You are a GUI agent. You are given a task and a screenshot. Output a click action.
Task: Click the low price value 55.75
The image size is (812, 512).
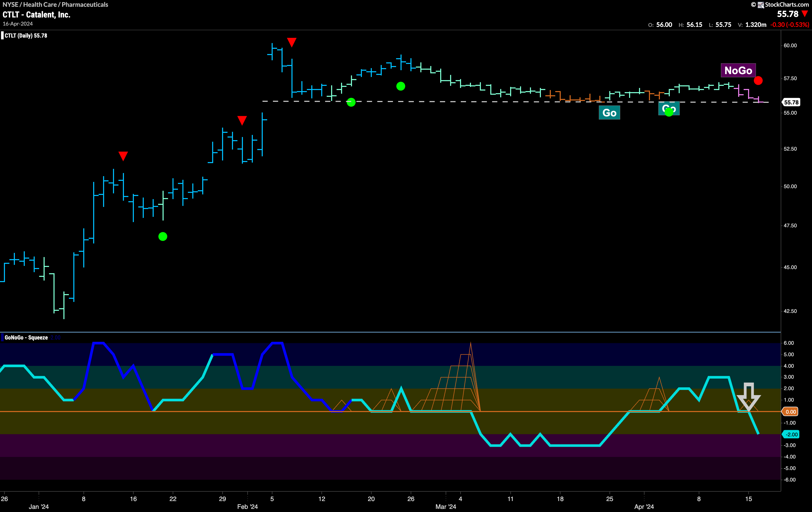pos(723,25)
